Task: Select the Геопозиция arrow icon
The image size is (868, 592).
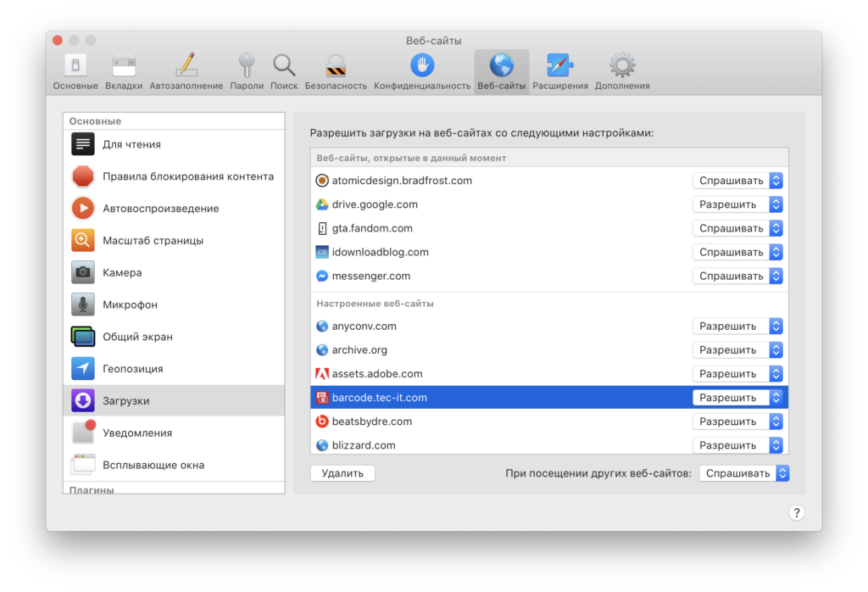Action: pos(83,369)
